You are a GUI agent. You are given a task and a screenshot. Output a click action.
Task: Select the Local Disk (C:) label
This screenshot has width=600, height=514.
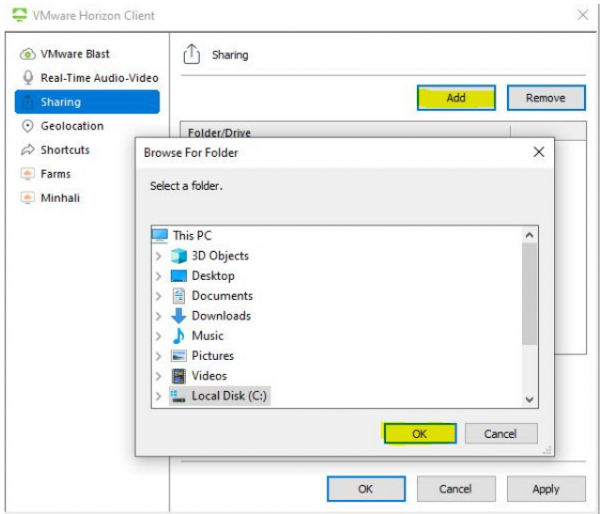[229, 396]
